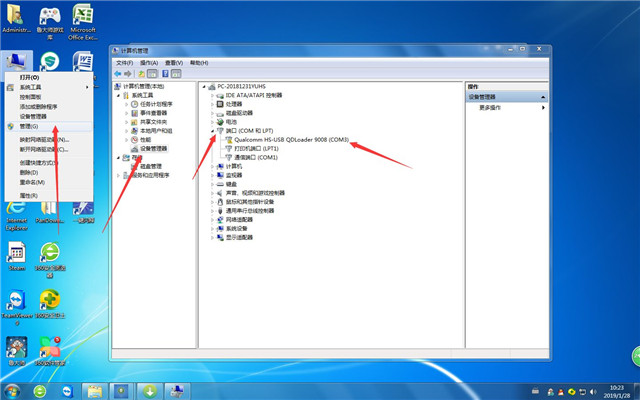Screen dimensions: 640x400
Task: Expand the 网络适配器 category
Action: pyautogui.click(x=213, y=219)
